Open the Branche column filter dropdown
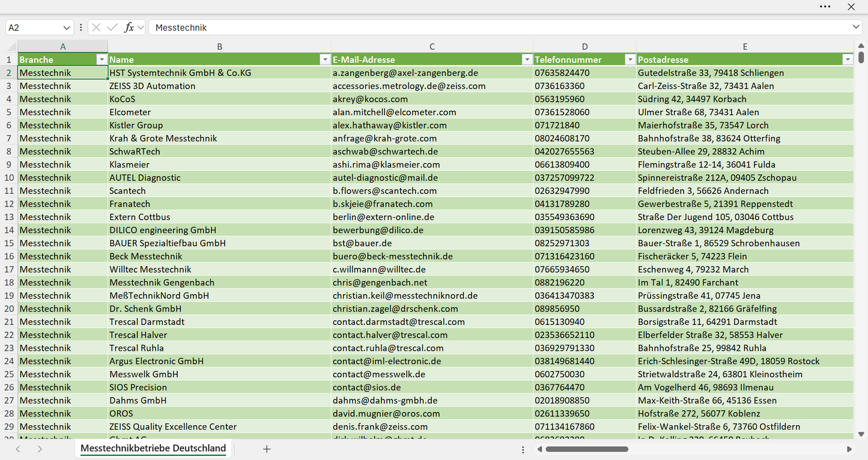Image resolution: width=868 pixels, height=460 pixels. pyautogui.click(x=102, y=59)
